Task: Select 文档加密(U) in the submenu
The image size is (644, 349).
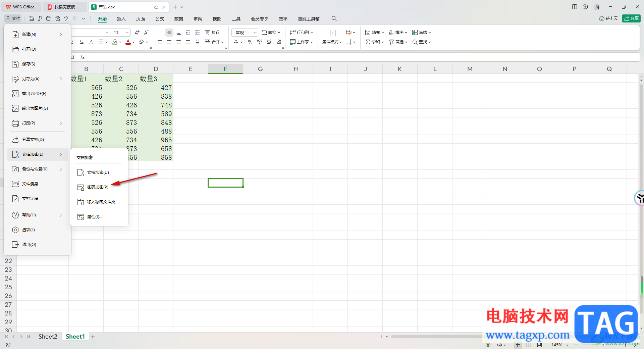Action: tap(98, 172)
